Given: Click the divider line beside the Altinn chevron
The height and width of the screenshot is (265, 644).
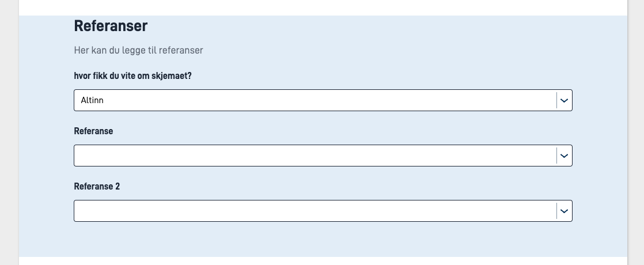Looking at the screenshot, I should [x=557, y=100].
